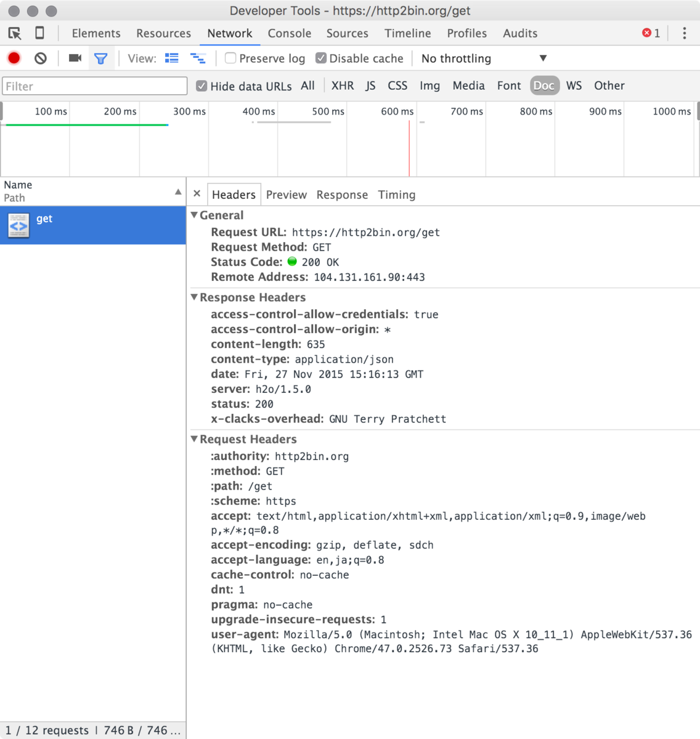Screen dimensions: 700x739
Task: Open the Timing tab
Action: [396, 195]
